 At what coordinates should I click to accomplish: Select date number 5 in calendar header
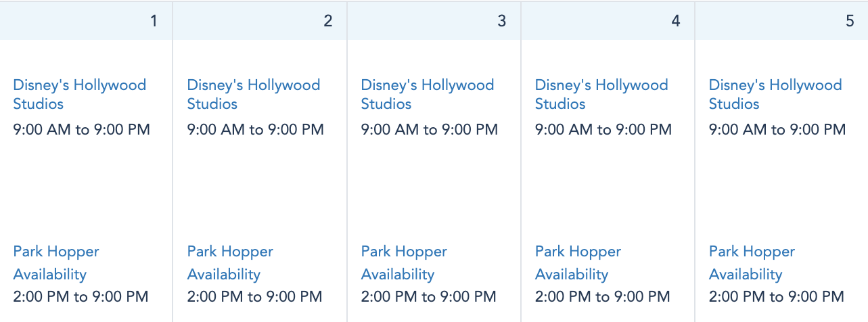pos(850,21)
